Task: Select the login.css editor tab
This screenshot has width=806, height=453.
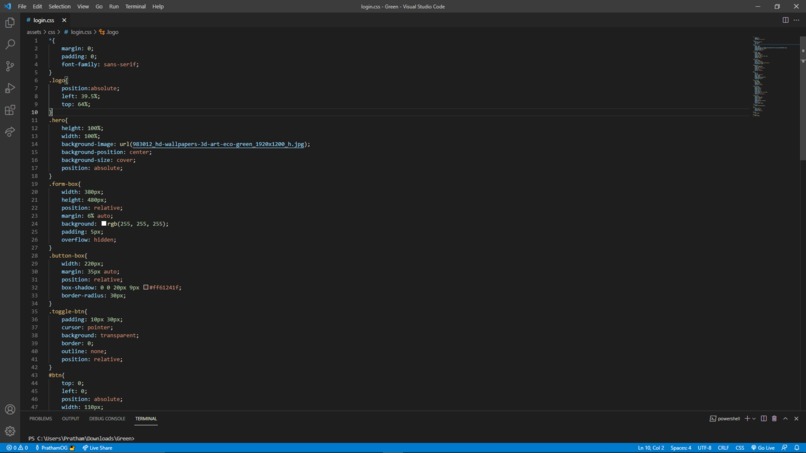Action: pos(44,20)
